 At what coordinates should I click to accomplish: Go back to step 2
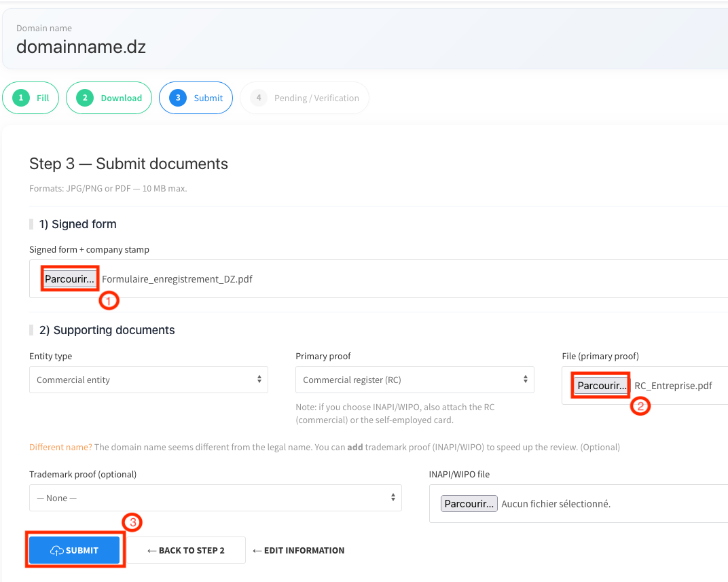point(186,551)
